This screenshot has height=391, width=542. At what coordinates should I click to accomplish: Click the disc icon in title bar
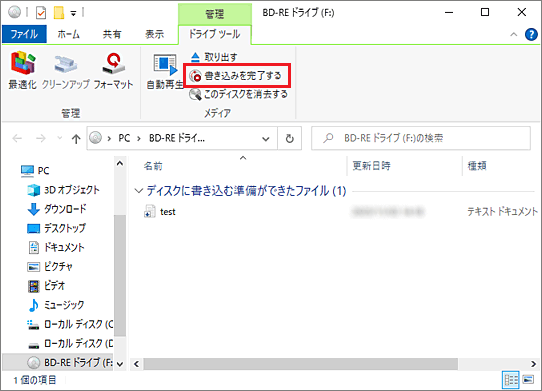pos(15,12)
